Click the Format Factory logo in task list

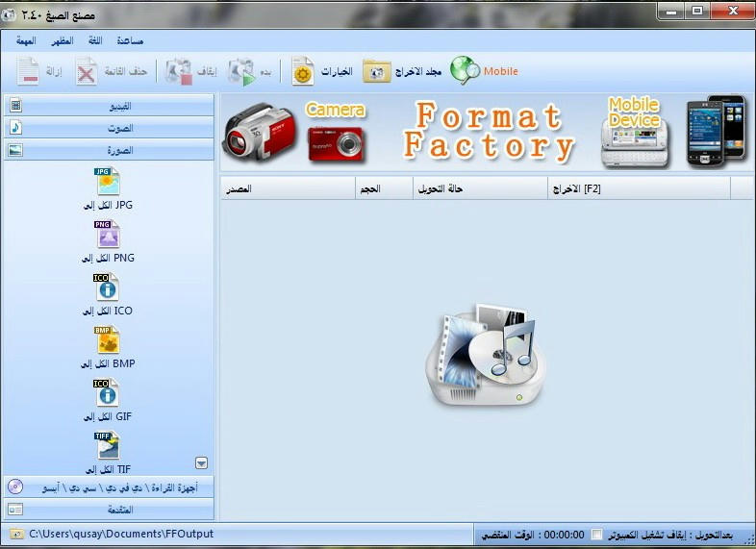(x=486, y=354)
